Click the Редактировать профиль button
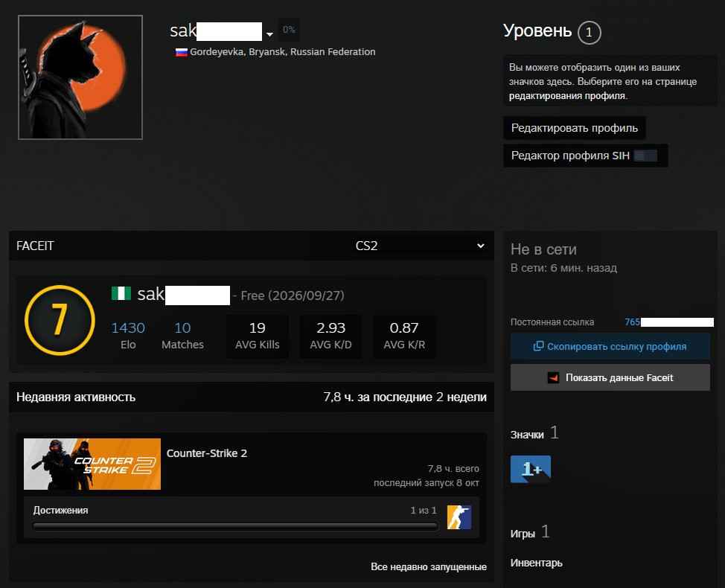This screenshot has height=588, width=725. (x=574, y=128)
